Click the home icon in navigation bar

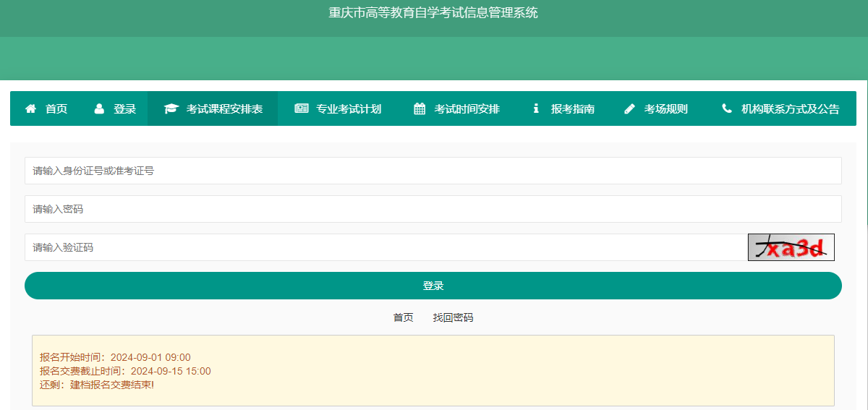[x=30, y=109]
